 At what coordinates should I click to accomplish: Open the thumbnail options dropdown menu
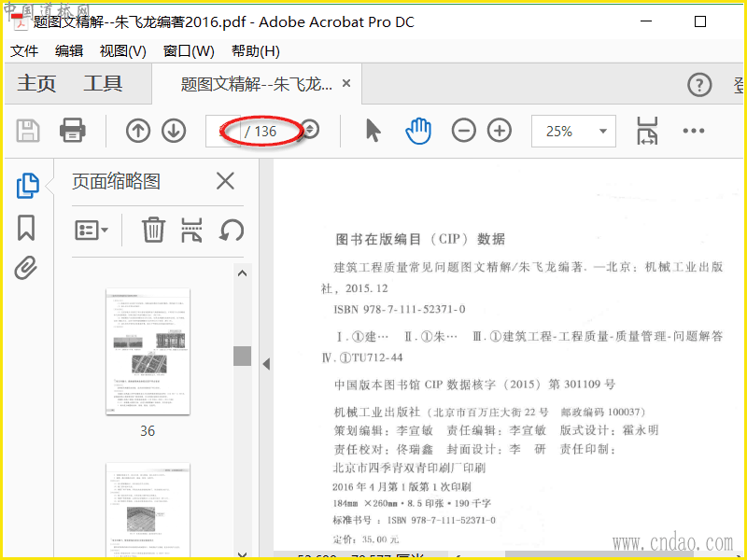pos(92,231)
